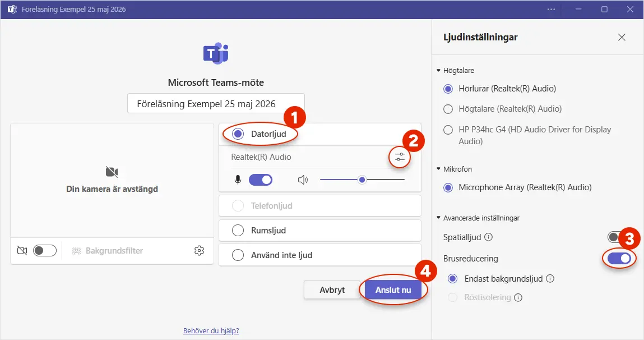Click the Brusreducering label

point(470,259)
